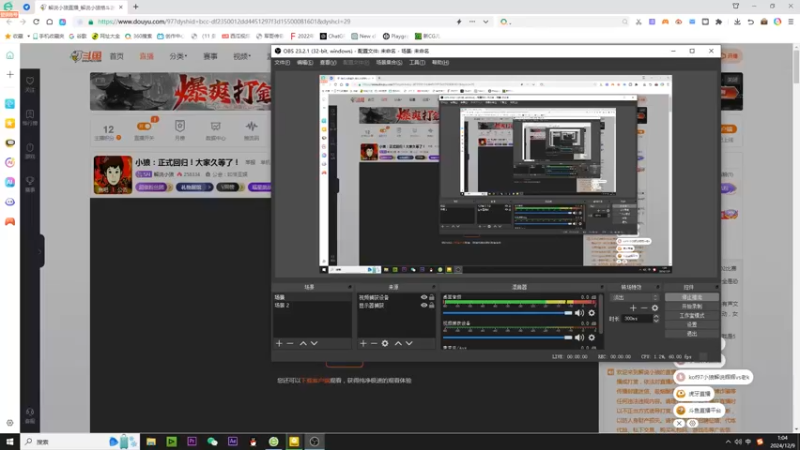Expand address bar dropdown chevron

pos(486,22)
